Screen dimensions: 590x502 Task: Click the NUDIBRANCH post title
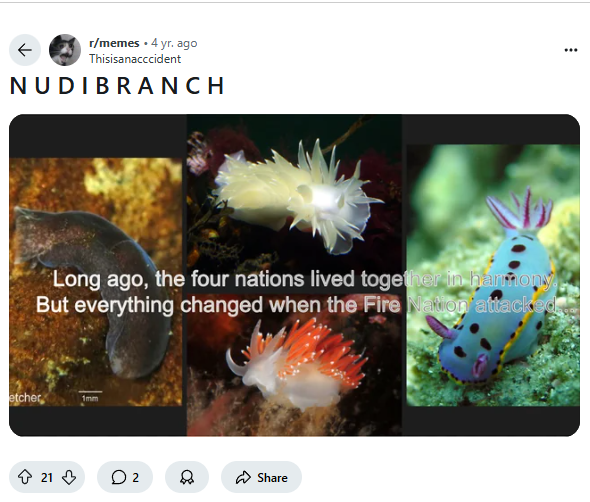pos(117,86)
